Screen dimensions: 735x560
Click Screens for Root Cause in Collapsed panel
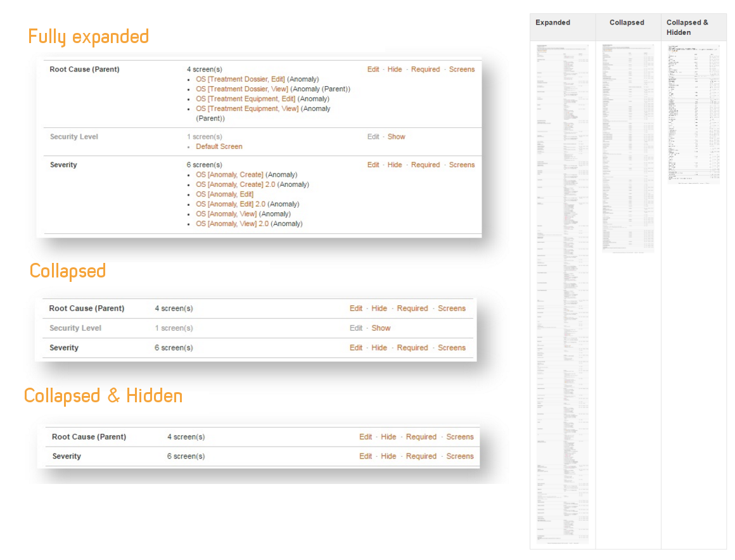pyautogui.click(x=451, y=309)
